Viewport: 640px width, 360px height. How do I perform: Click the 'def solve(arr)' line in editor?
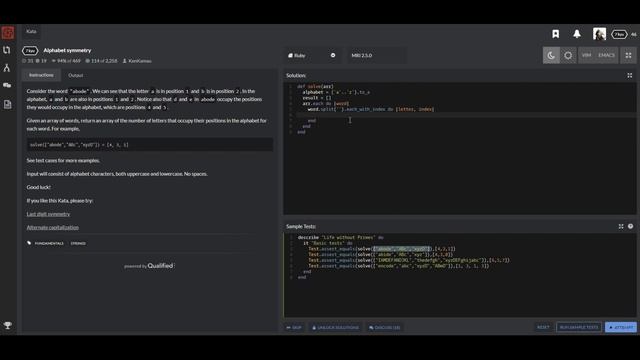click(x=315, y=87)
